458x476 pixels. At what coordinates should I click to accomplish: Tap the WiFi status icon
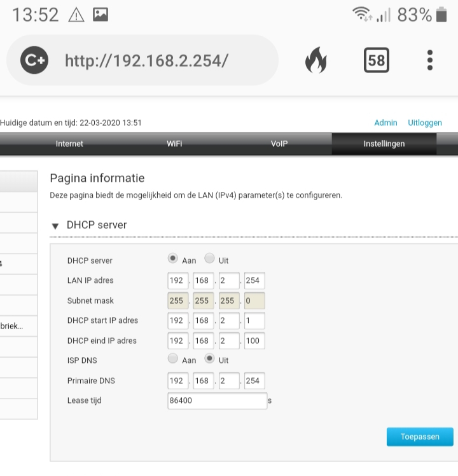(363, 14)
